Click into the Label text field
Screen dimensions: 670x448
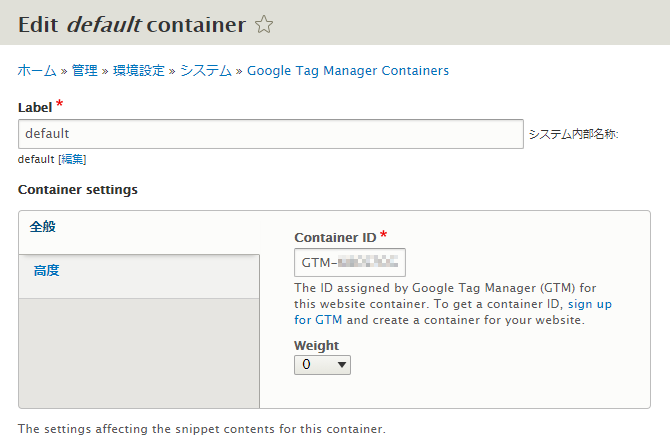coord(271,134)
